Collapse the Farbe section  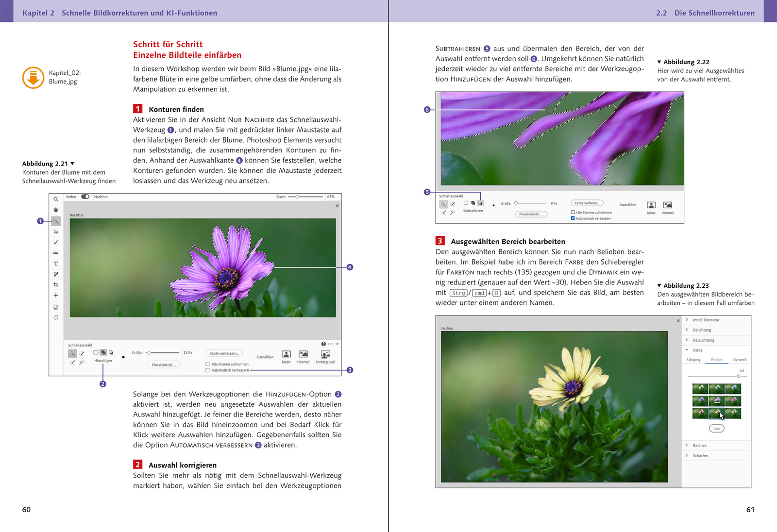(687, 350)
